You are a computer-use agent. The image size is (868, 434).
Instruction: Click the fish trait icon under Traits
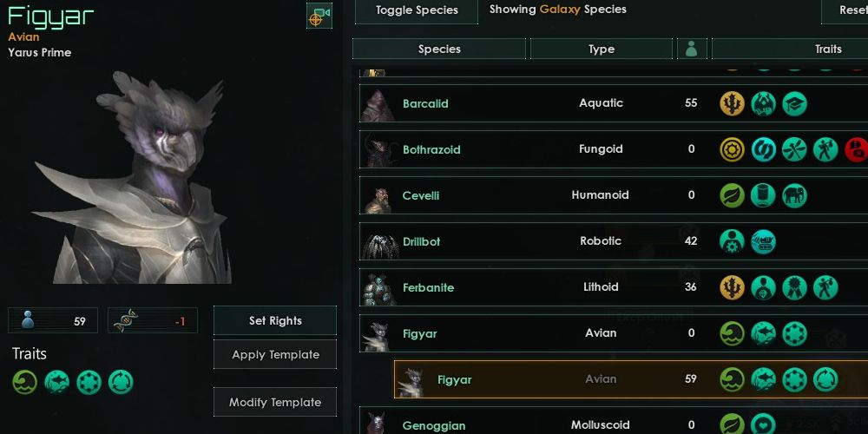pos(57,382)
